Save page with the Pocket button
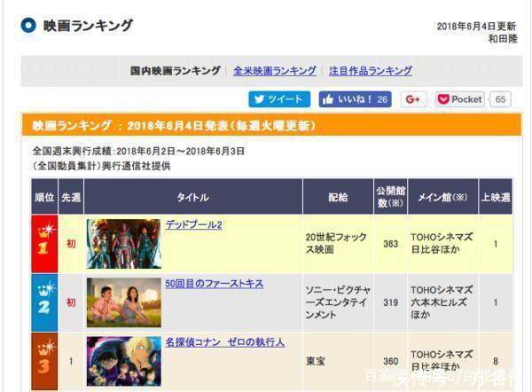Viewport: 532px width, 392px height. (x=459, y=99)
